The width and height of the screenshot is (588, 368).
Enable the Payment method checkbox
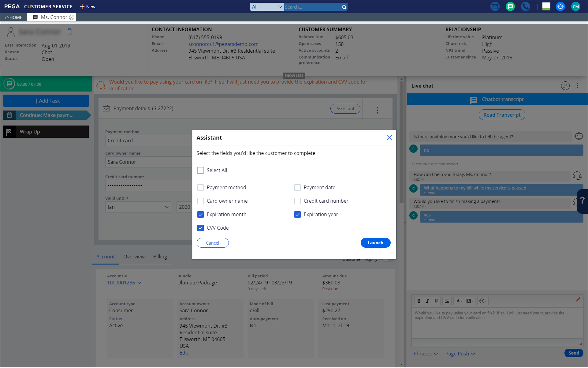click(200, 187)
